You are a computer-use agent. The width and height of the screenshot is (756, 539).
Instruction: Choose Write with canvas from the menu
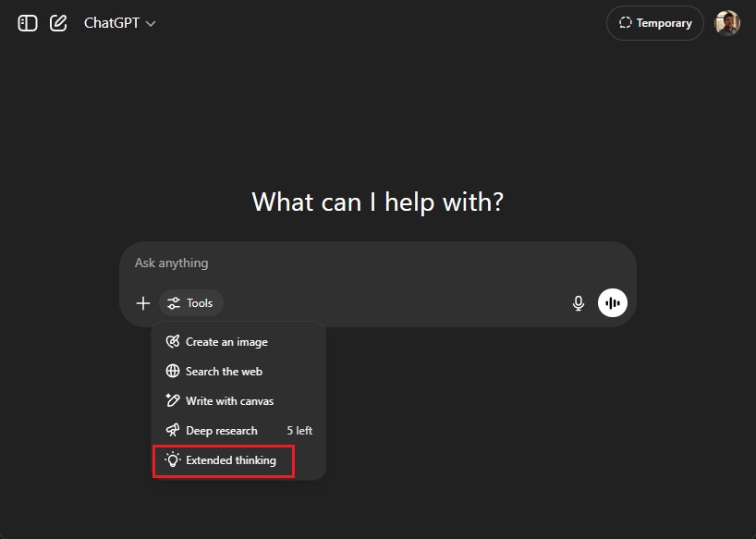(x=229, y=400)
